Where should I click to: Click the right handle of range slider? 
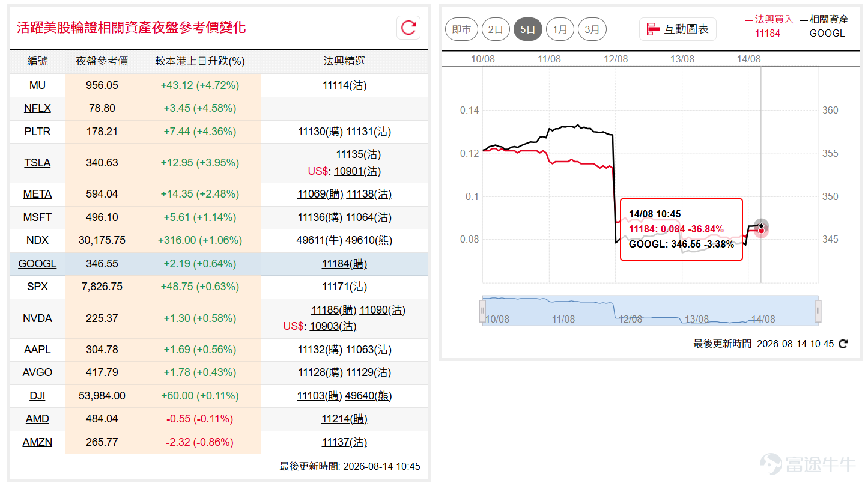point(818,311)
